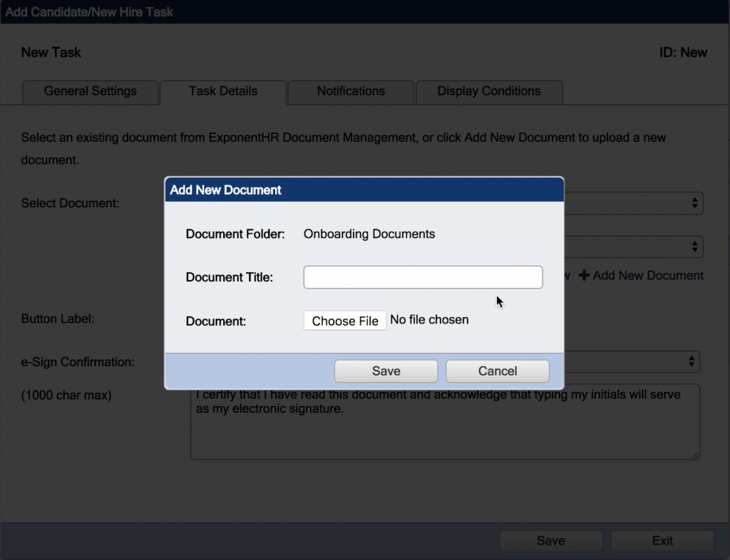Open the e-Sign Confirmation dropdown
The image size is (730, 560).
(x=642, y=362)
